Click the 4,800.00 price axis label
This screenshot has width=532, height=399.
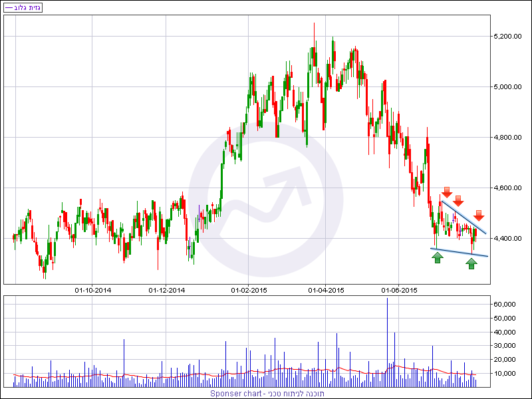[507, 138]
